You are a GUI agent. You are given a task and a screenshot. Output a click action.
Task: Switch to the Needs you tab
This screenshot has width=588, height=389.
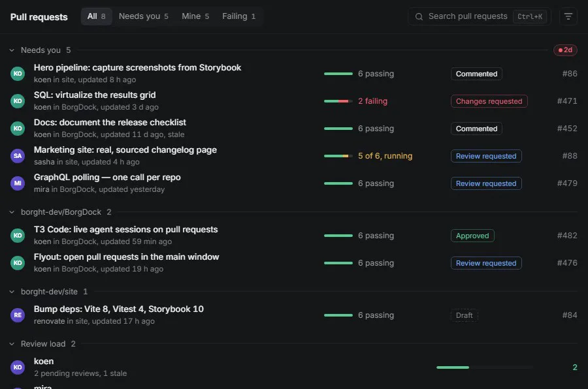(143, 16)
